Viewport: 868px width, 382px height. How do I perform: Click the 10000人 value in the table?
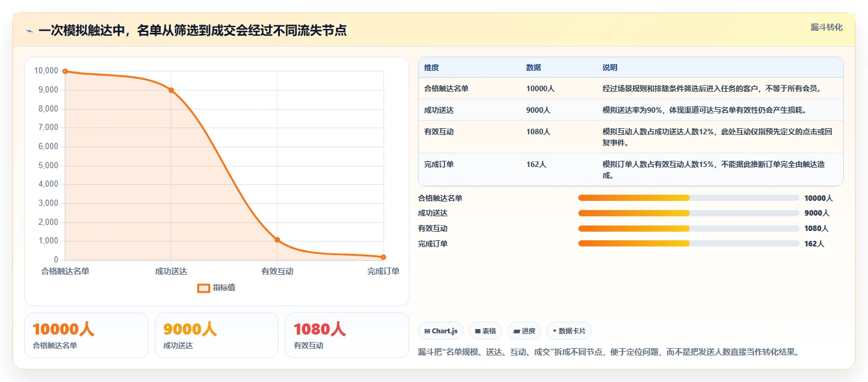click(541, 89)
